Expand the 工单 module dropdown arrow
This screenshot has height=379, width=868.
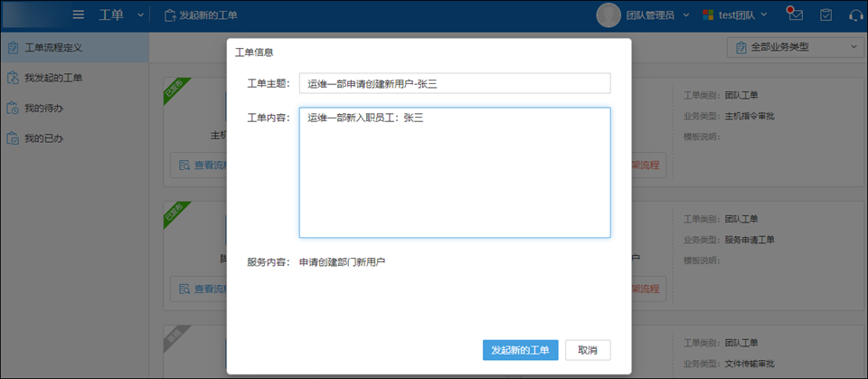(139, 15)
